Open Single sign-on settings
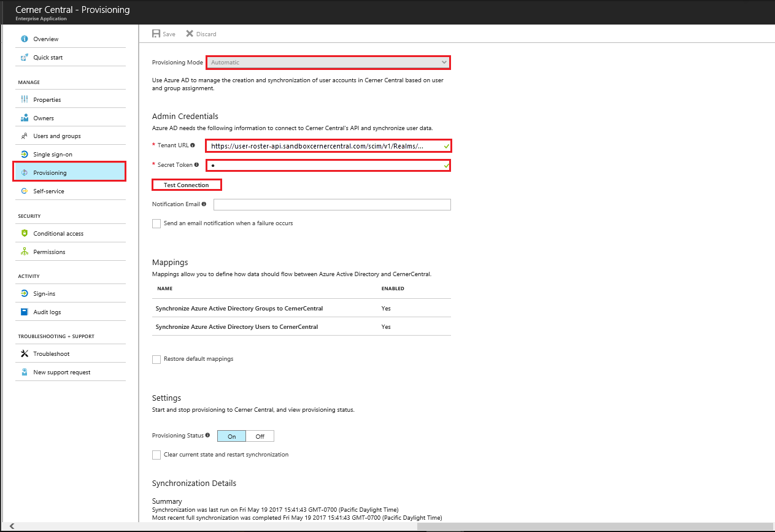The width and height of the screenshot is (775, 532). [71, 154]
